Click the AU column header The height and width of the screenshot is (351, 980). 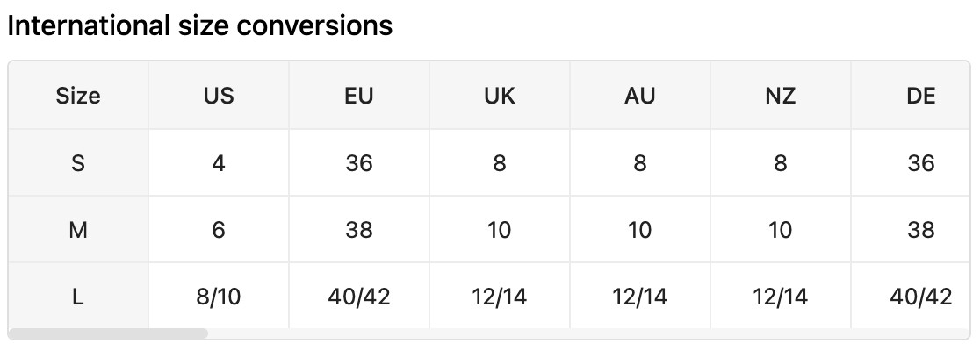coord(640,96)
